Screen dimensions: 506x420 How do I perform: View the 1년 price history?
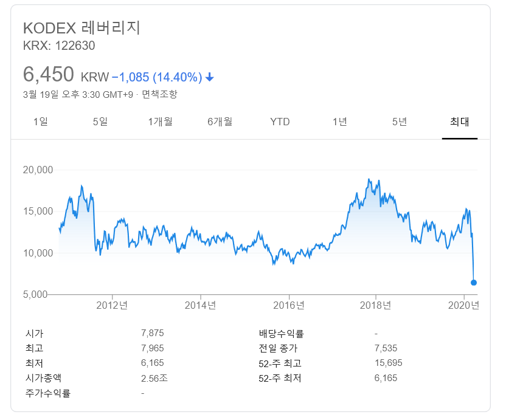[x=339, y=122]
